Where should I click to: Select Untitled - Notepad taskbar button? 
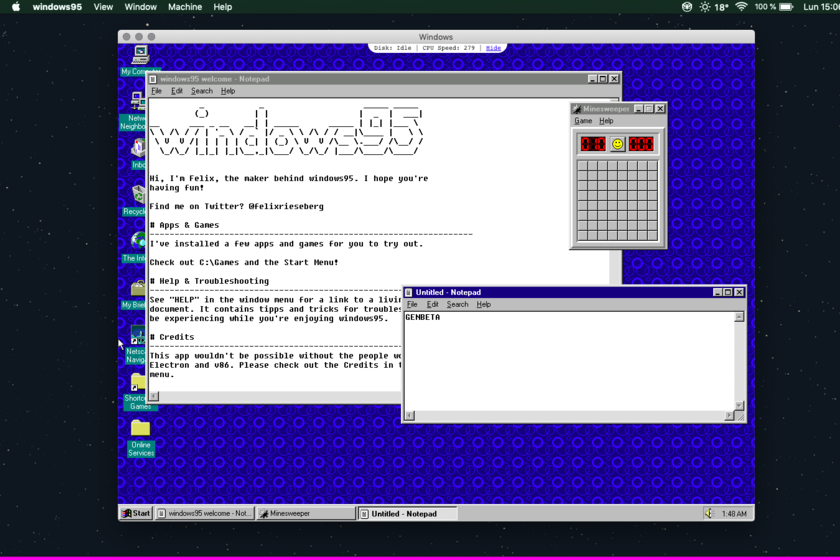click(407, 513)
